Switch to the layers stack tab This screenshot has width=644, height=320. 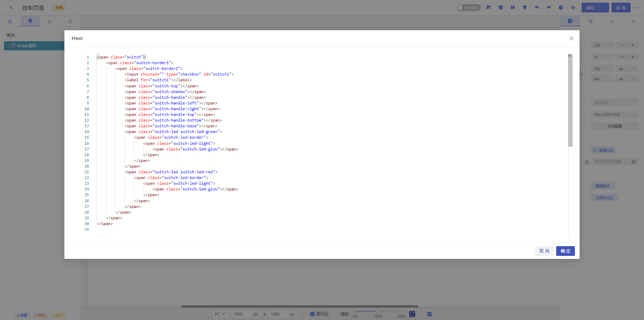pyautogui.click(x=30, y=21)
